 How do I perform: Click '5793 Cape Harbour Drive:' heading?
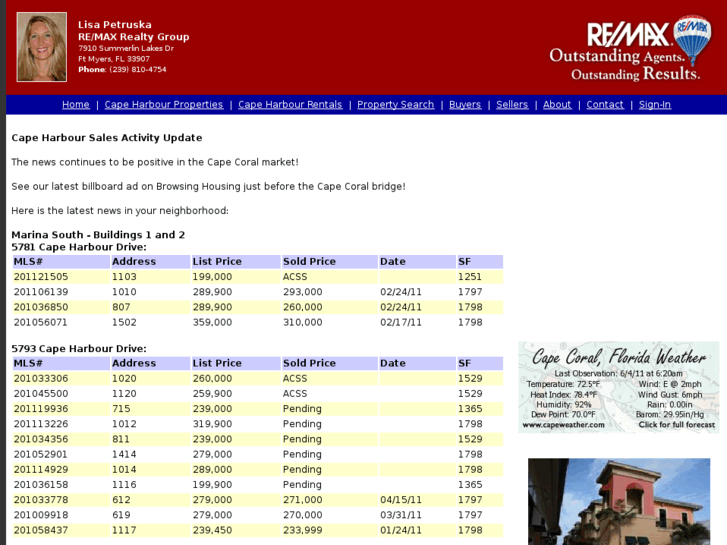click(79, 349)
